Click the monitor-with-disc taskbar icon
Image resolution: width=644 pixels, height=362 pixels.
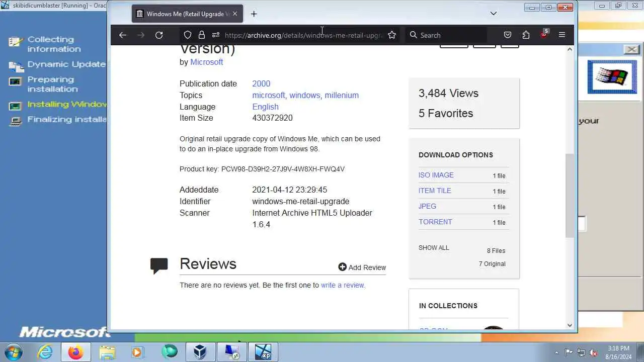232,352
